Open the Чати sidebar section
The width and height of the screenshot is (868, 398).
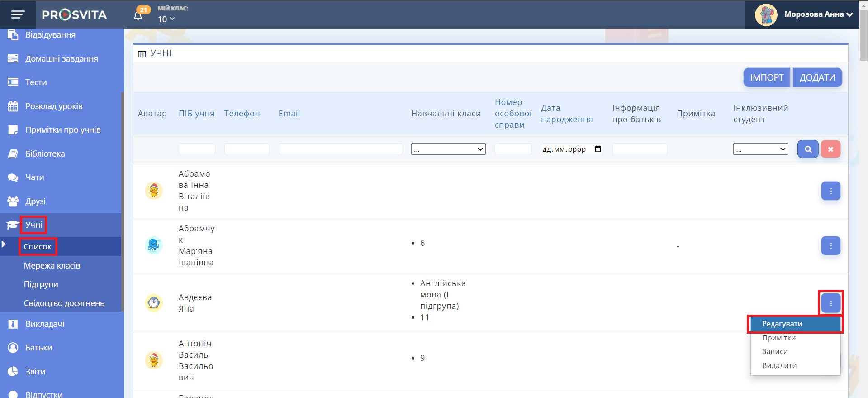point(35,177)
